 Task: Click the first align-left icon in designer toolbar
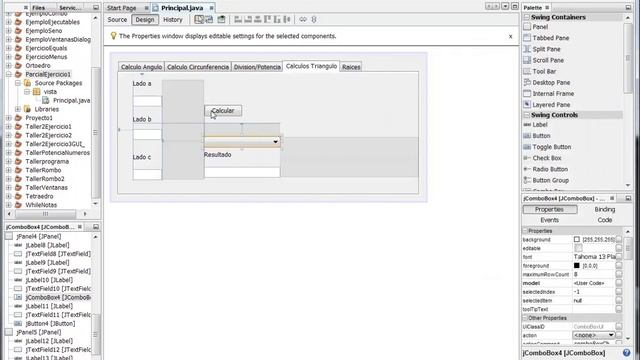(x=238, y=19)
